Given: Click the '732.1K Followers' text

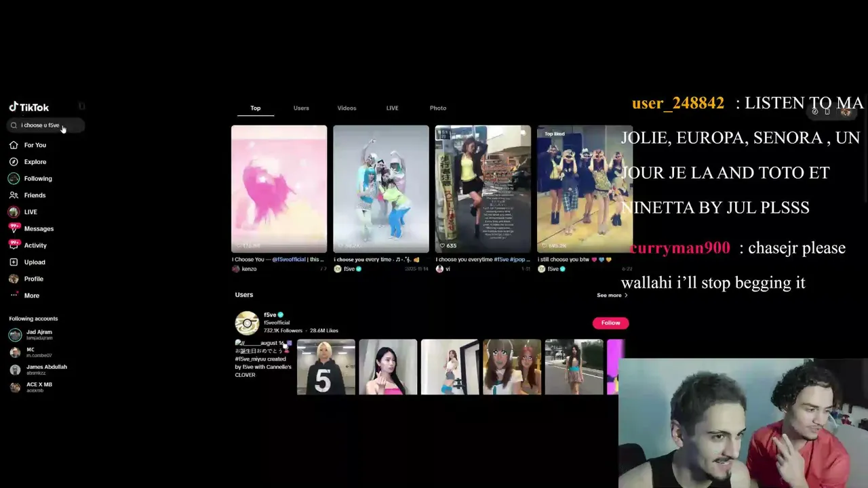Looking at the screenshot, I should click(283, 331).
